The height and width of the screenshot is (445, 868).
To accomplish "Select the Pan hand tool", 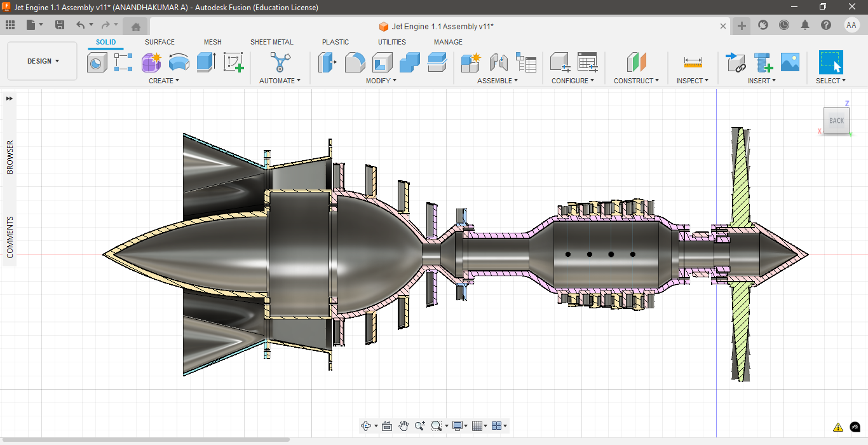I will coord(403,426).
